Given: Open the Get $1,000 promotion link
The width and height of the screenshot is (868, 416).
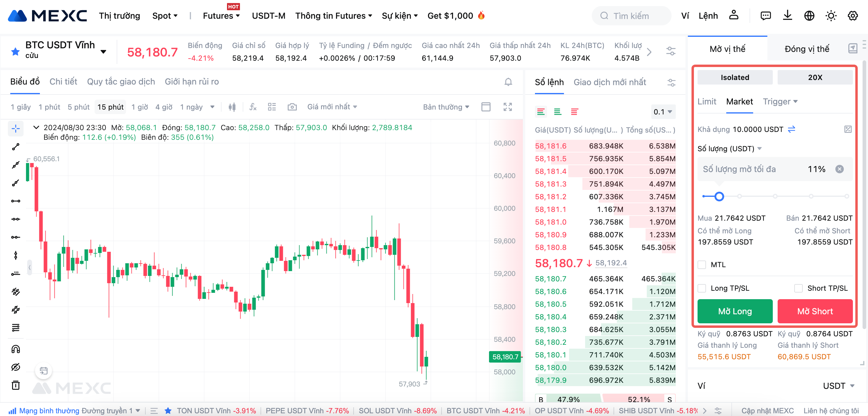Looking at the screenshot, I should pyautogui.click(x=456, y=16).
